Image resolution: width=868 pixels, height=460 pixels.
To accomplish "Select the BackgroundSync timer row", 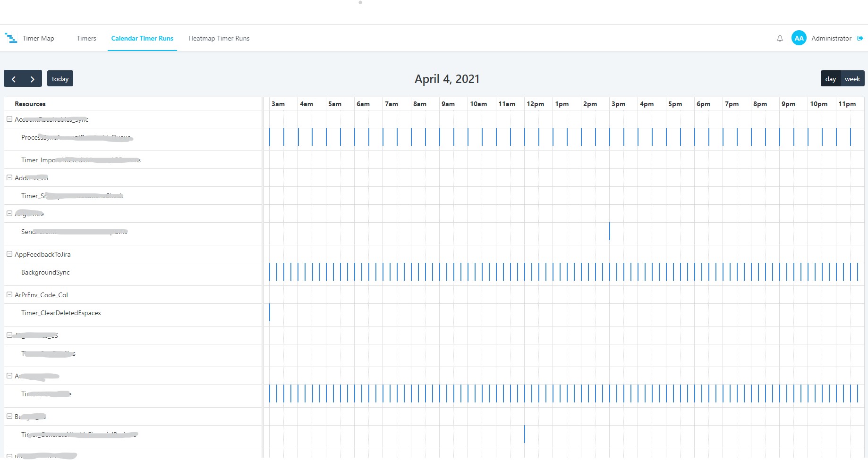I will pos(45,272).
